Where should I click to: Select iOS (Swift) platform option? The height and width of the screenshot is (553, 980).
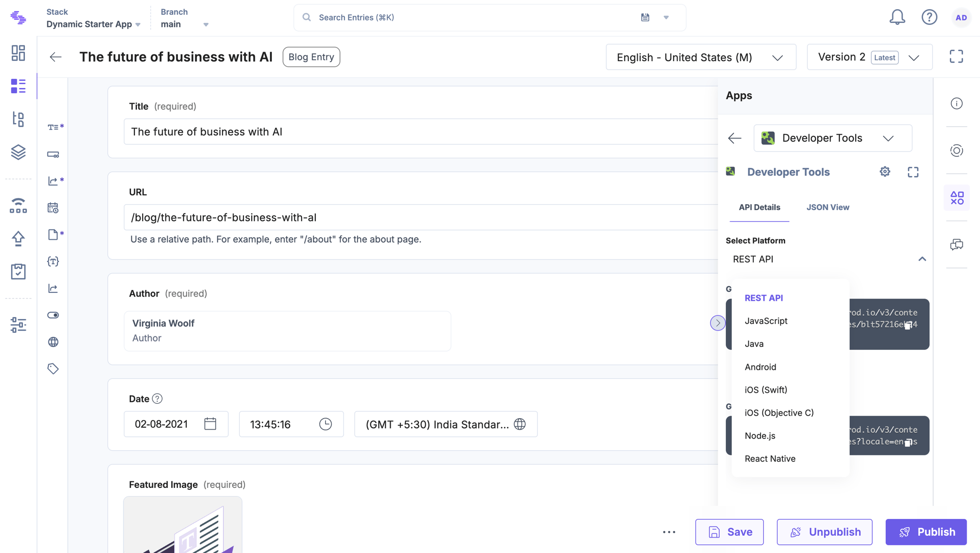(x=766, y=389)
